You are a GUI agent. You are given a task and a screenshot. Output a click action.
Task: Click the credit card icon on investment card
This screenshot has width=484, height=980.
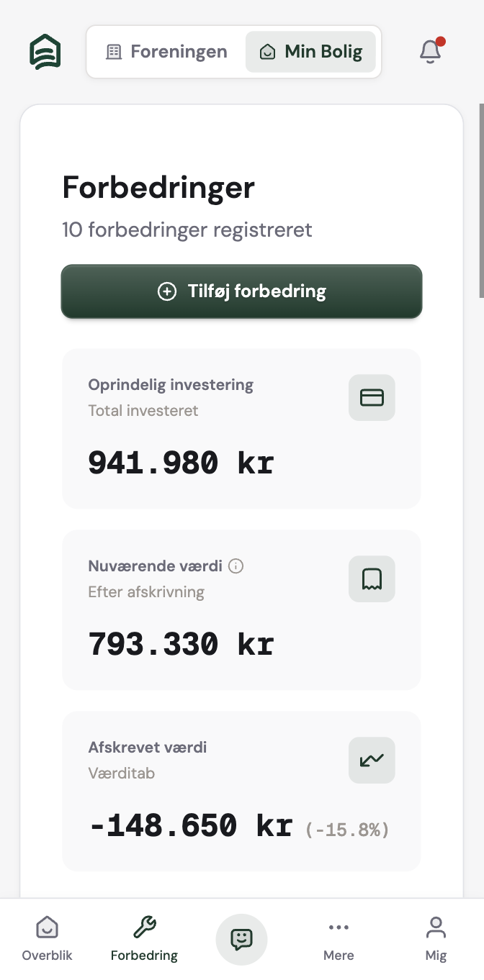tap(372, 398)
